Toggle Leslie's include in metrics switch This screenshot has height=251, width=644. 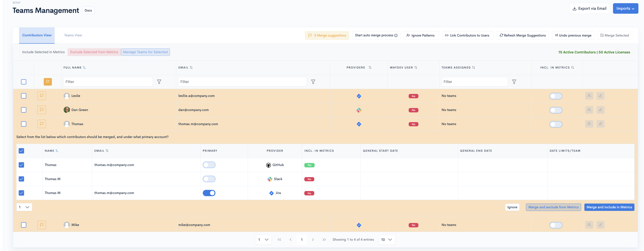point(556,96)
